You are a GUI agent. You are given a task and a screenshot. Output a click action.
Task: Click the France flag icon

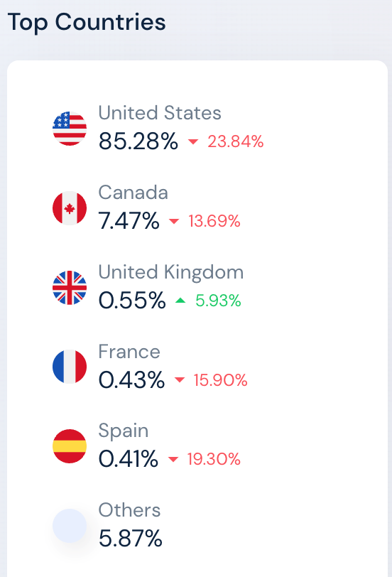click(x=70, y=367)
